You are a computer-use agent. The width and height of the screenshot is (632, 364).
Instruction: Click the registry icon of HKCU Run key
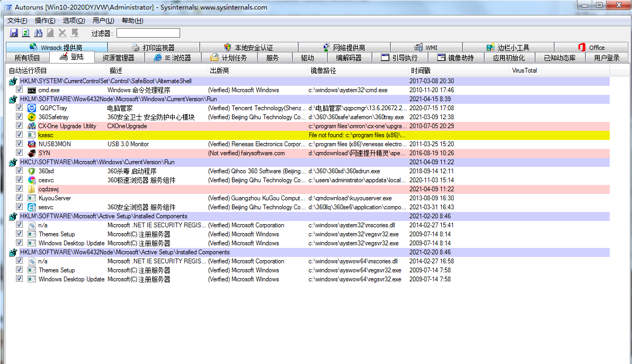tap(13, 163)
